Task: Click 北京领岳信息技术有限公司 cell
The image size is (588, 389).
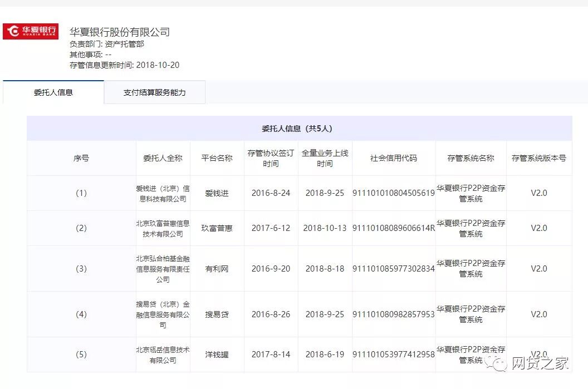Action: (x=163, y=355)
